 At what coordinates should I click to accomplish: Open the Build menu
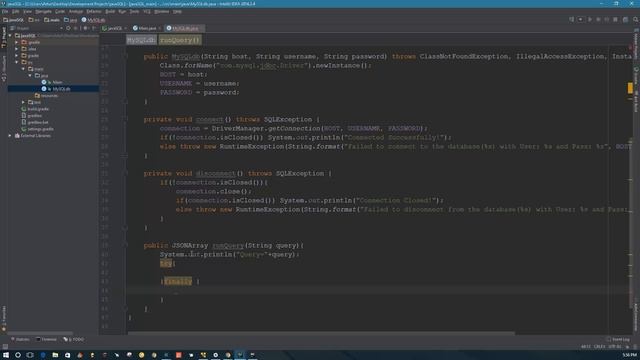[x=110, y=12]
